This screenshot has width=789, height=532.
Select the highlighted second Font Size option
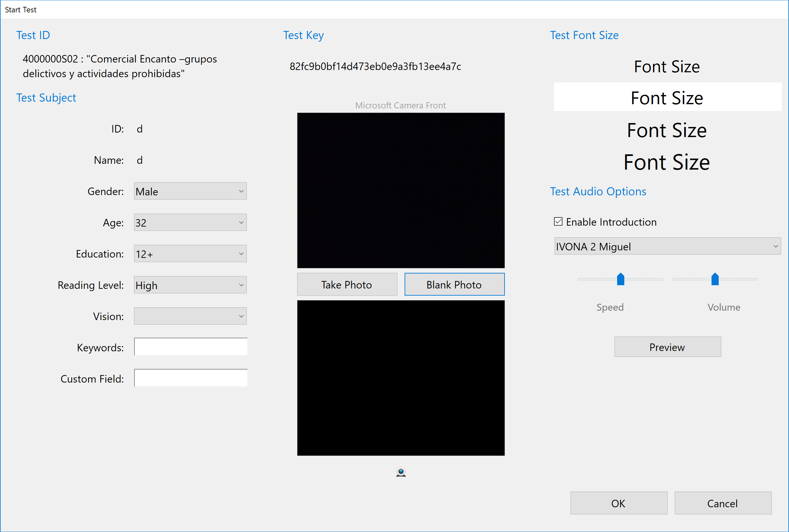(668, 97)
